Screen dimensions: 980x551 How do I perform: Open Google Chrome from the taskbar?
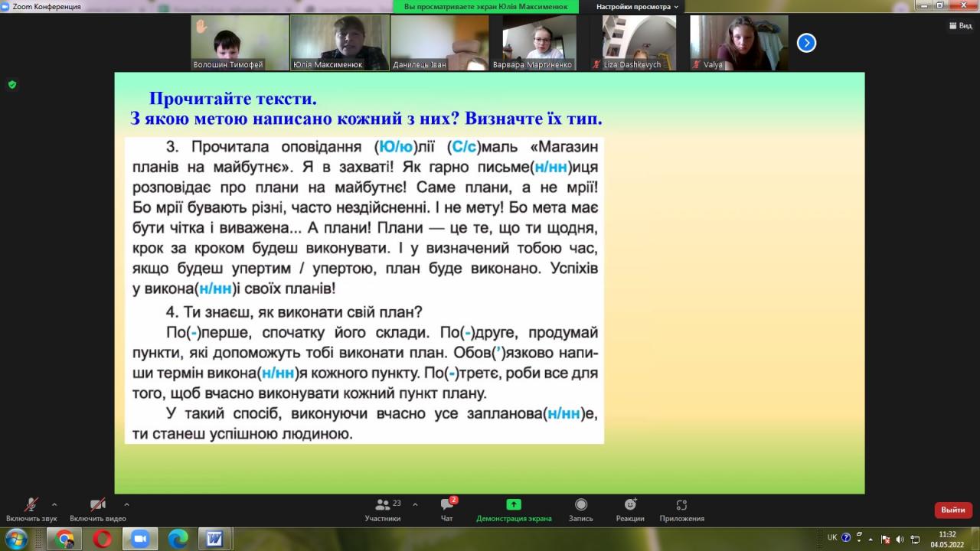(x=65, y=539)
